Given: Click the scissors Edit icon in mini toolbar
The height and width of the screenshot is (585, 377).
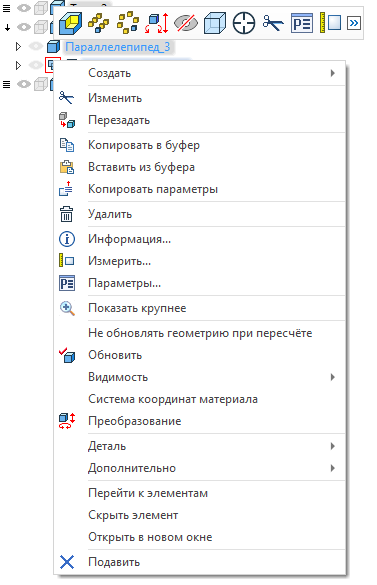Looking at the screenshot, I should pyautogui.click(x=273, y=23).
